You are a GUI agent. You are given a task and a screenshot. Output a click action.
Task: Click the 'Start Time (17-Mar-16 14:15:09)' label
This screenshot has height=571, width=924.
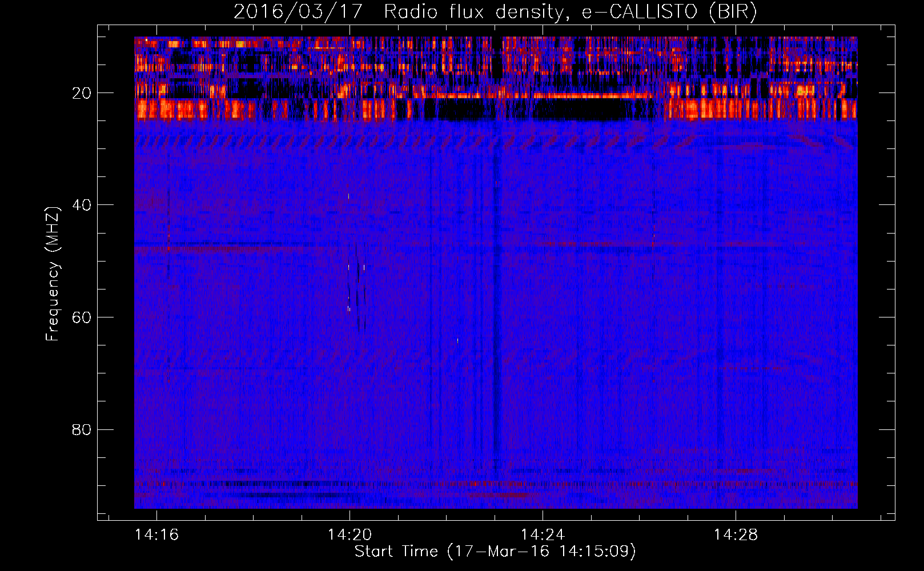pos(495,552)
